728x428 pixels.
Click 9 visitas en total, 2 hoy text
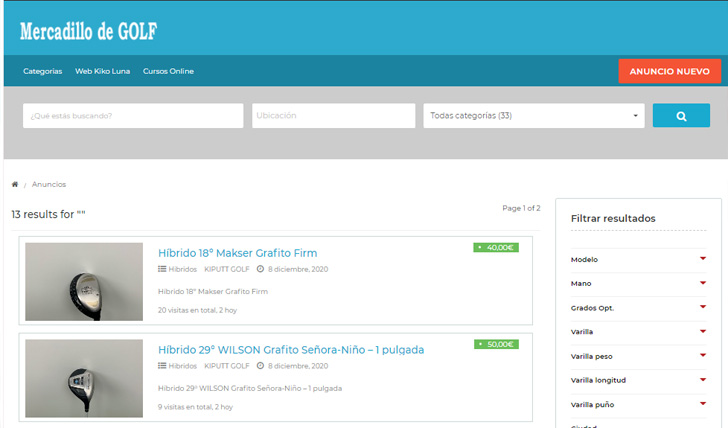[x=195, y=407]
